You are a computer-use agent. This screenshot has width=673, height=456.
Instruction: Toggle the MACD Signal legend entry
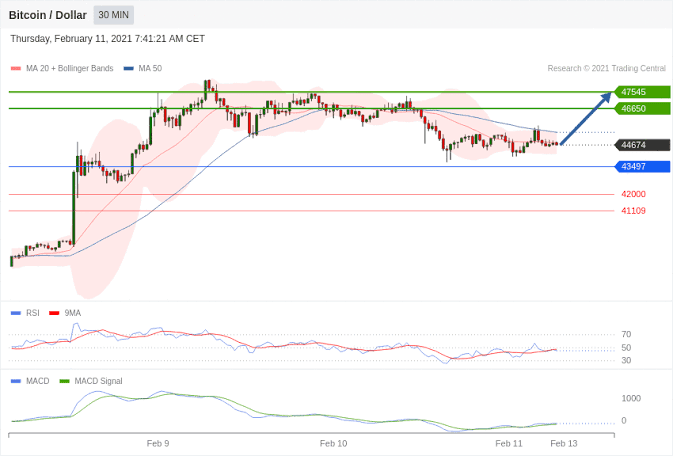pyautogui.click(x=91, y=381)
